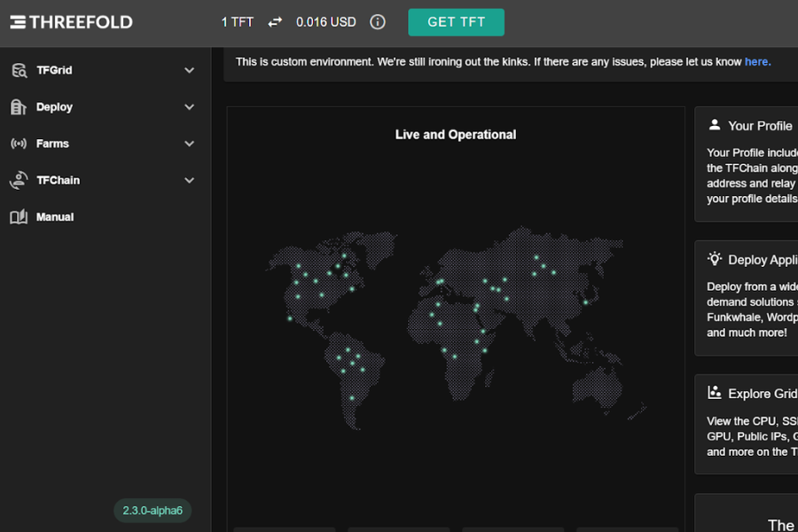
Task: Click the TFChain sidebar icon
Action: (x=19, y=180)
